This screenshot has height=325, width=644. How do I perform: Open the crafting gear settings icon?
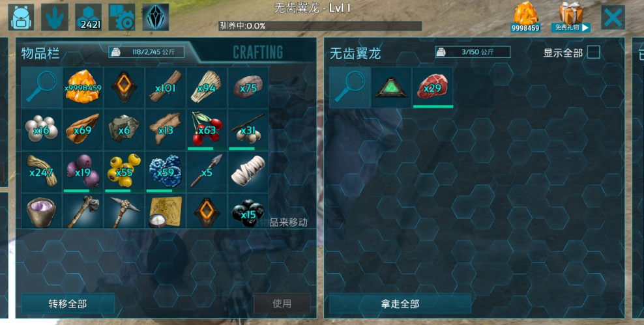coord(122,17)
